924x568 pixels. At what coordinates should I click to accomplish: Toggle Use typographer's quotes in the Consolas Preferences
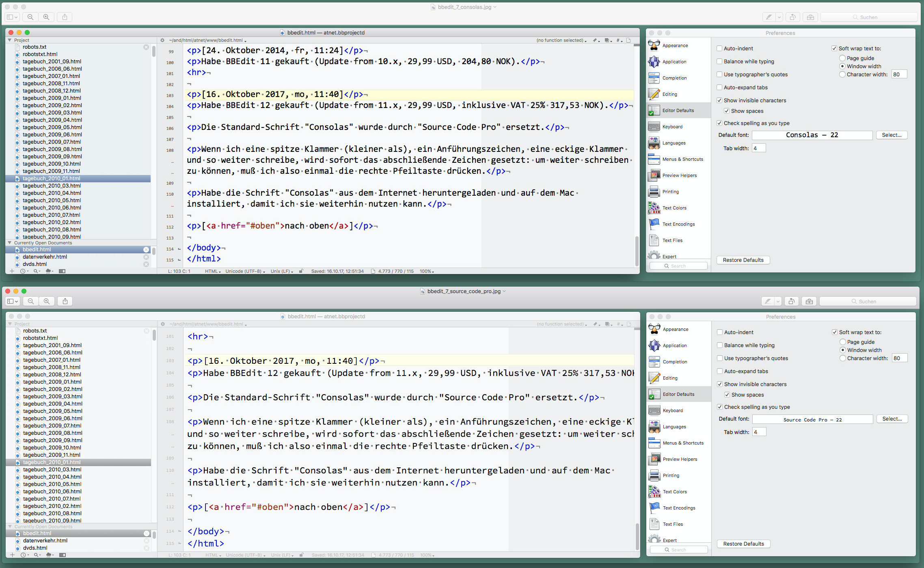[719, 74]
